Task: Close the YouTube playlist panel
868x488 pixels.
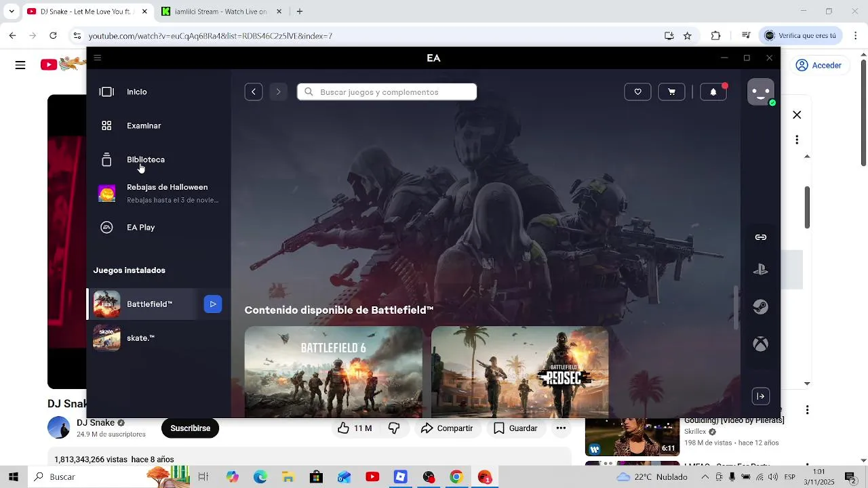Action: (x=797, y=115)
